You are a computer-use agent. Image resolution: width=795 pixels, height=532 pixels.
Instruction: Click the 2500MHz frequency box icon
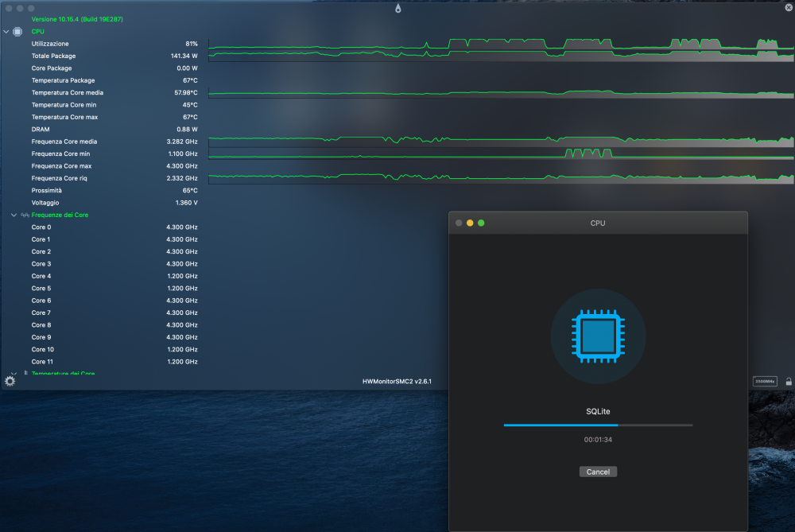pos(765,382)
